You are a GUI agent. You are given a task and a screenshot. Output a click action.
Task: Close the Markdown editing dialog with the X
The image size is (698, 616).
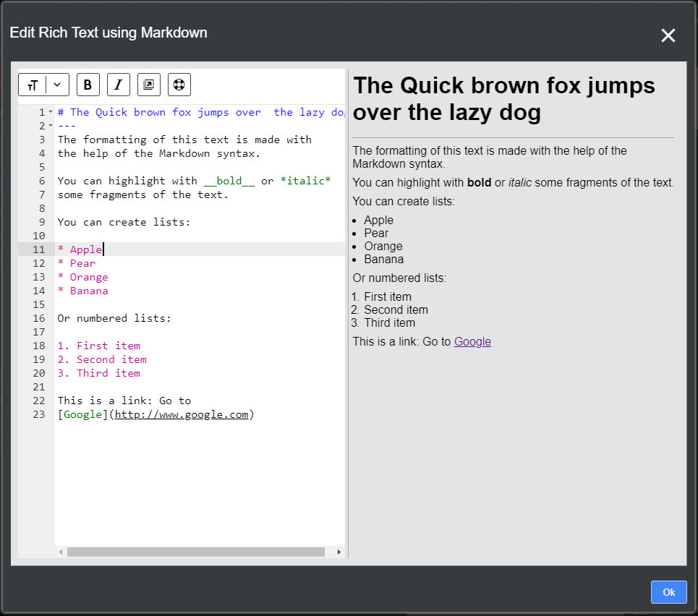pyautogui.click(x=668, y=35)
